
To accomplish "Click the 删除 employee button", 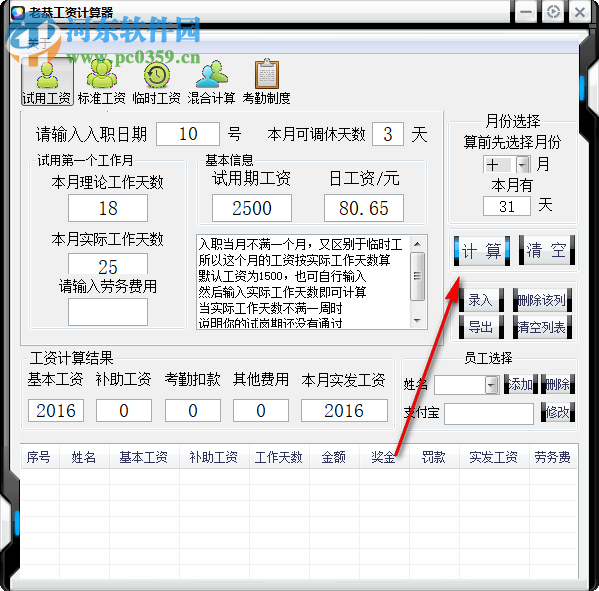I will click(x=558, y=384).
